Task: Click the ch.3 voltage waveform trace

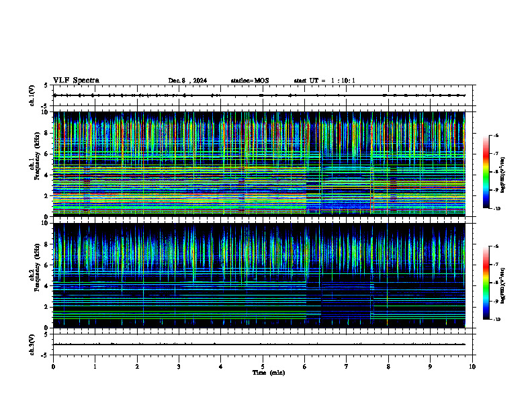Action: [x=259, y=345]
